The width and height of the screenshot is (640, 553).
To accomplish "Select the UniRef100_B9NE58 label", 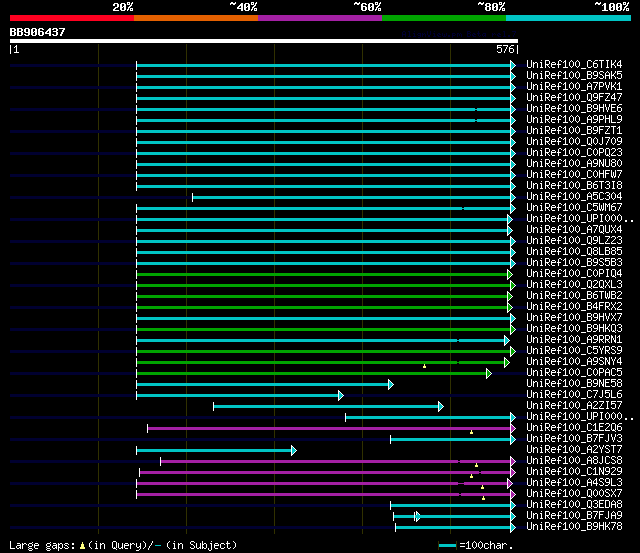I will [x=574, y=384].
